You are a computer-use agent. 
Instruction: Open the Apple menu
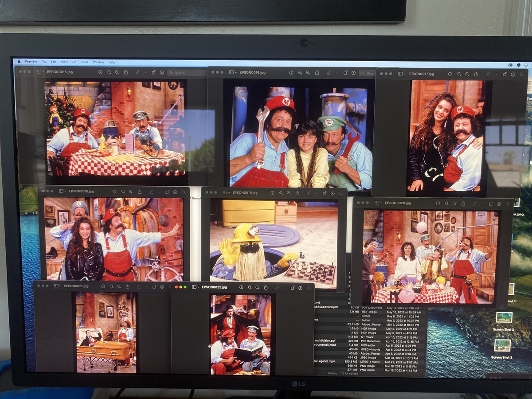point(19,61)
